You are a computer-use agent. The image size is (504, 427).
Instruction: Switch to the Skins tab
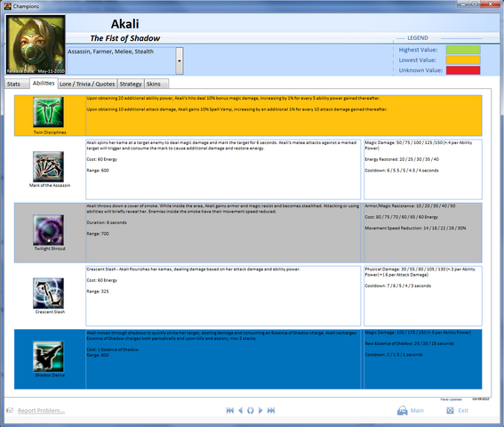[156, 84]
